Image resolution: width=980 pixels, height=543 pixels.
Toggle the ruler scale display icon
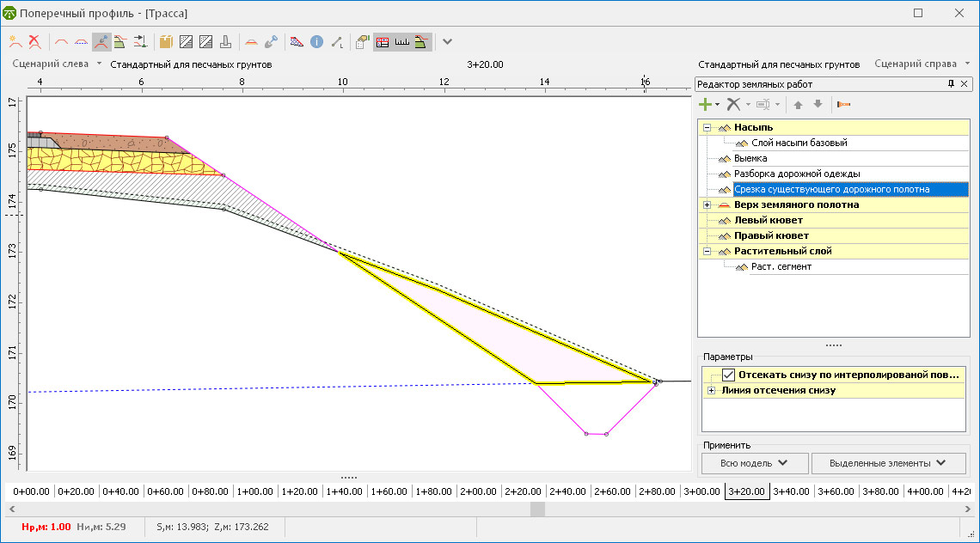[x=401, y=42]
